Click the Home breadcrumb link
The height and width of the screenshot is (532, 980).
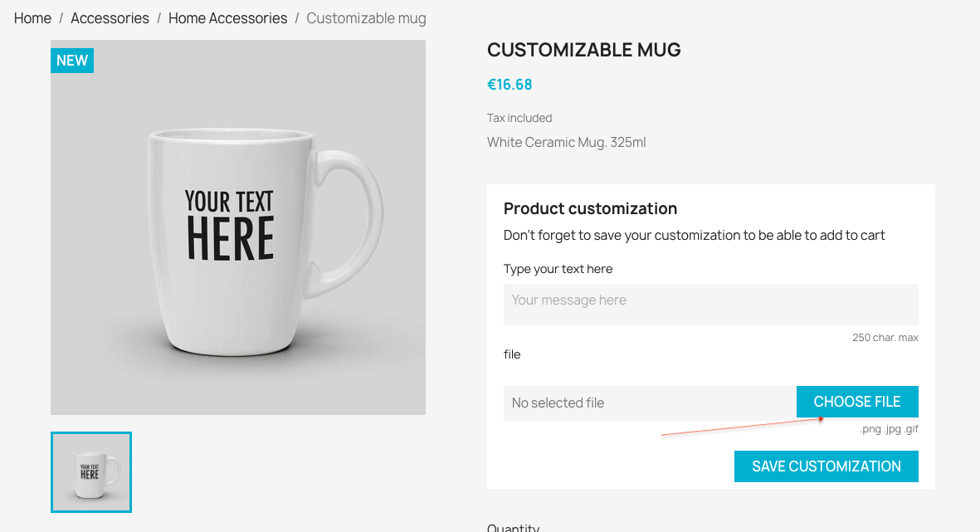pos(32,17)
